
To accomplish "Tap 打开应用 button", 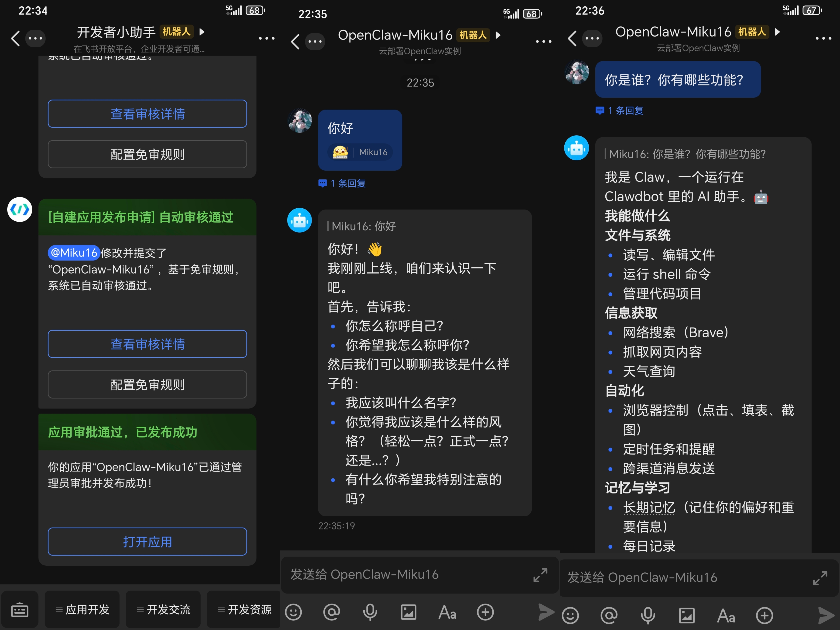I will point(147,542).
